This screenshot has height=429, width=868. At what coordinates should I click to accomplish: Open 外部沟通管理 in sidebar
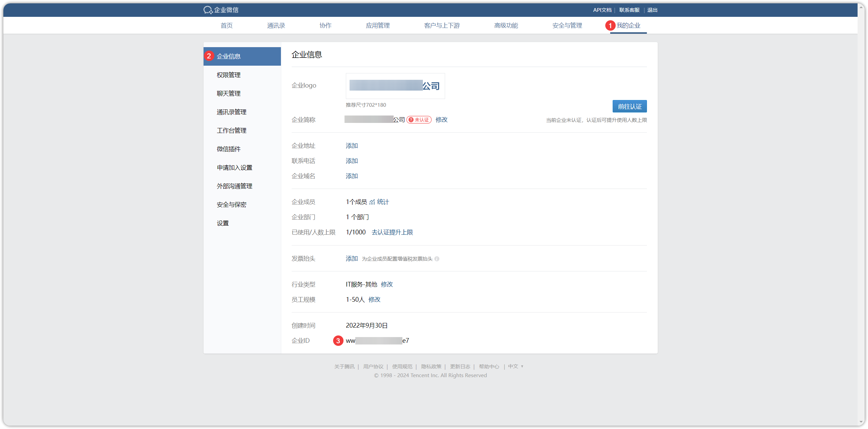coord(242,186)
